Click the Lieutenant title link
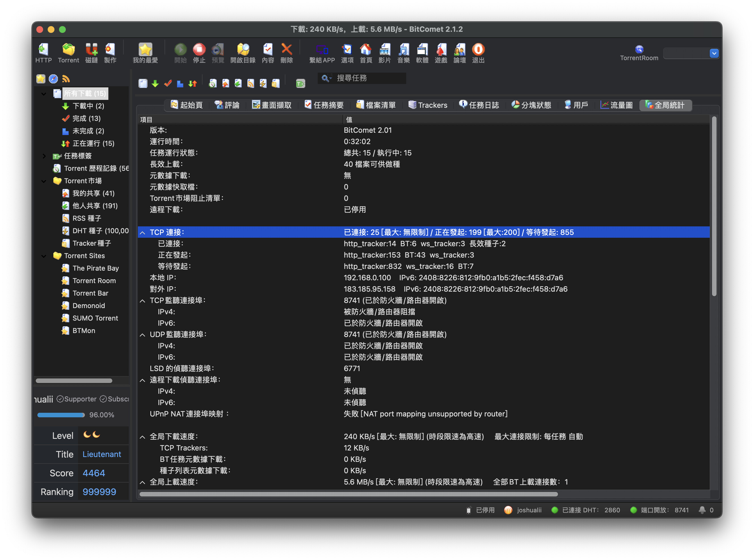Screen dimensions: 754x560 [102, 454]
